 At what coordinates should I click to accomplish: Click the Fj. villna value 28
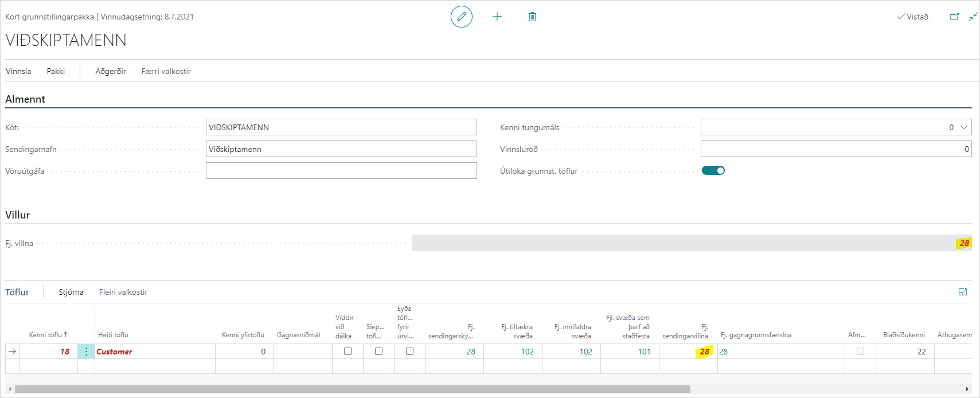[x=964, y=243]
